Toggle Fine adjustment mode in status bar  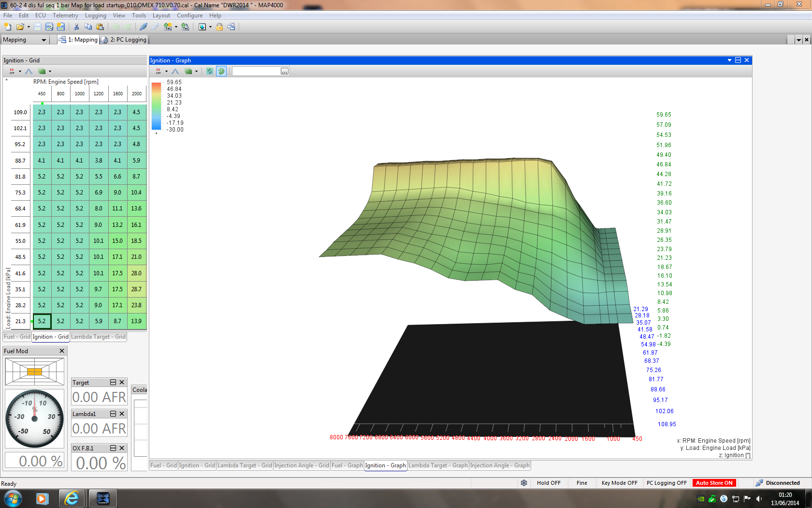[x=582, y=483]
